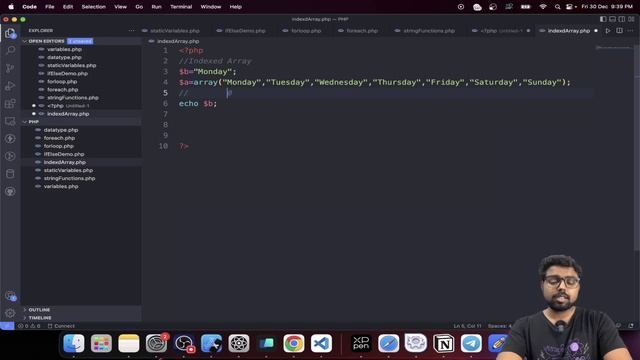This screenshot has height=360, width=640.
Task: Open the Extensions view
Action: tap(10, 103)
